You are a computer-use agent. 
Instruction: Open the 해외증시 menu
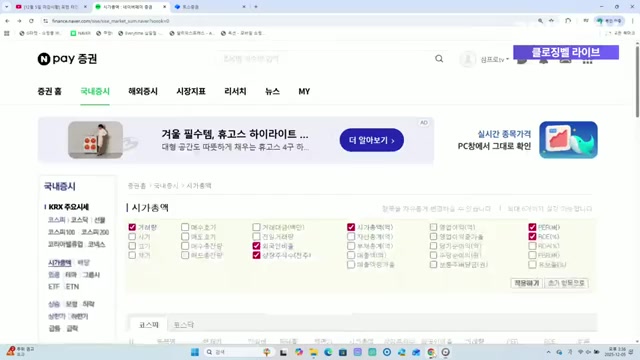click(x=143, y=91)
